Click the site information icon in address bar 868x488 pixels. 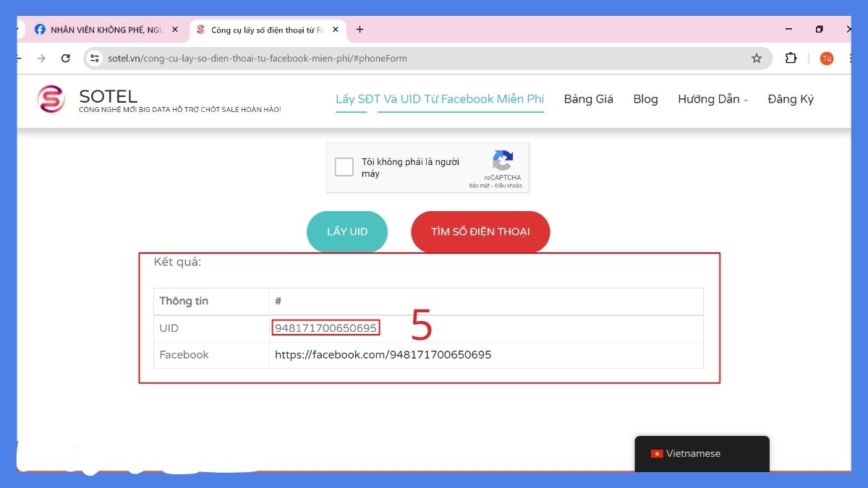[x=95, y=58]
